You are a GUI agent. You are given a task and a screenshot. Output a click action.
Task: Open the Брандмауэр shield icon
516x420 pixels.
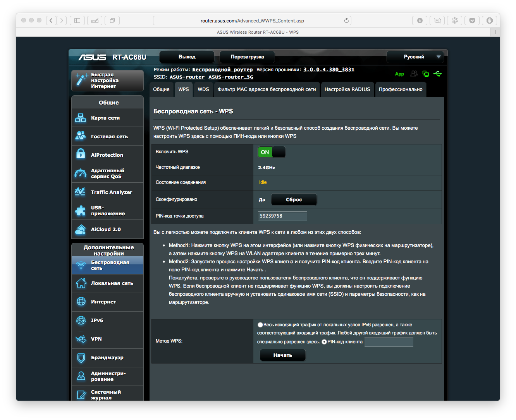pos(81,358)
